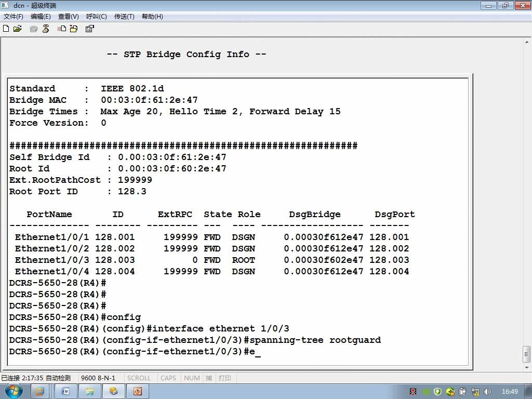The height and width of the screenshot is (399, 532).
Task: Open the screen recorder taskbar icon
Action: 137,392
